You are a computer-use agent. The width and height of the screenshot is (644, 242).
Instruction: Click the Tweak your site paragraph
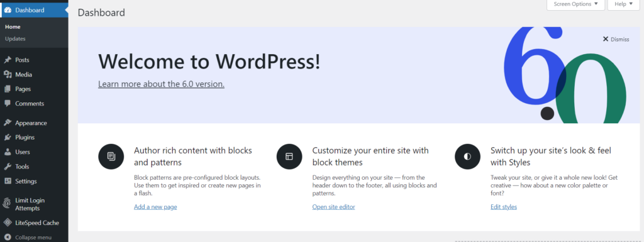[554, 185]
